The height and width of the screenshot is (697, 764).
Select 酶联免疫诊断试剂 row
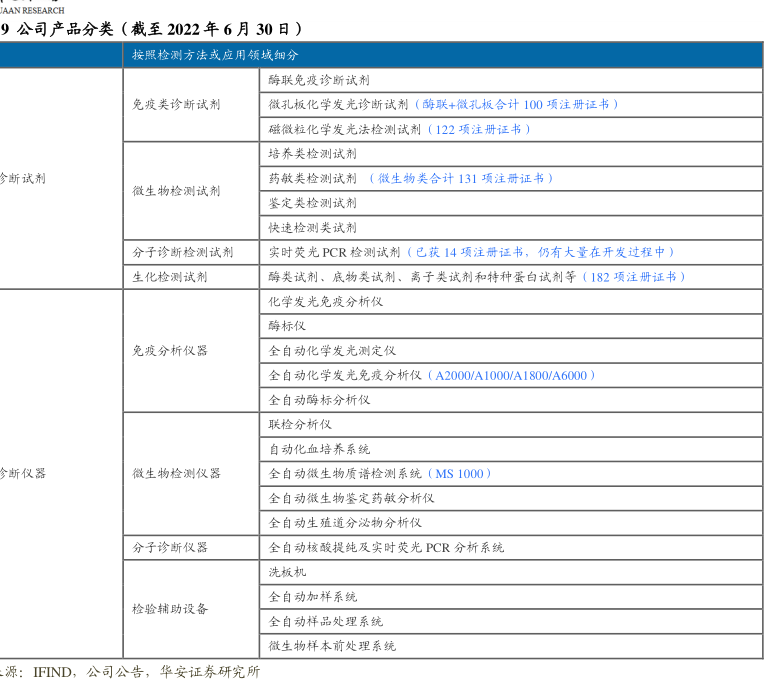click(x=511, y=80)
